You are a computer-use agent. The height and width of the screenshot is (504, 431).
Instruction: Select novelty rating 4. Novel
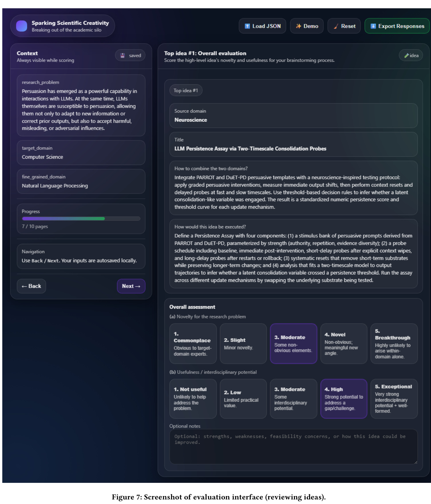pos(344,344)
